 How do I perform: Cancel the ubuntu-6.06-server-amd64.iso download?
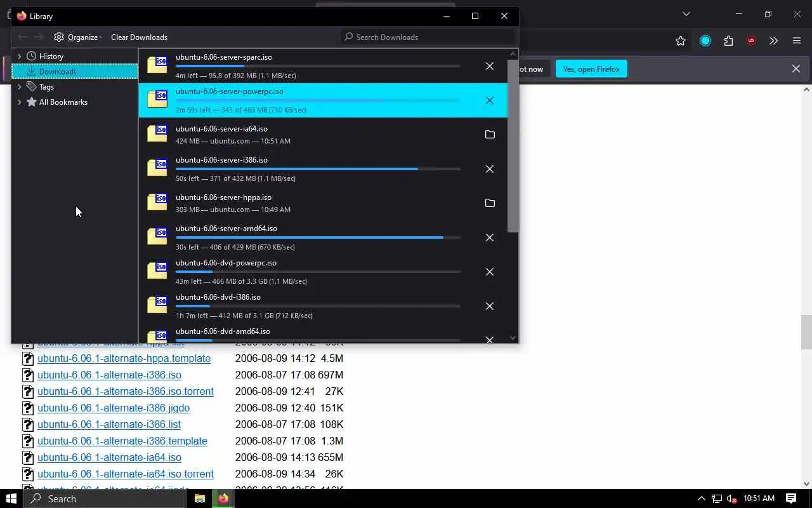coord(489,237)
